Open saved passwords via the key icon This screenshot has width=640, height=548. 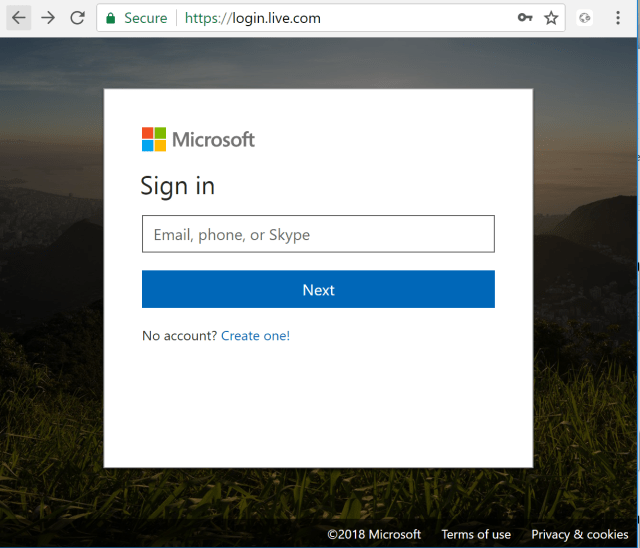[525, 18]
